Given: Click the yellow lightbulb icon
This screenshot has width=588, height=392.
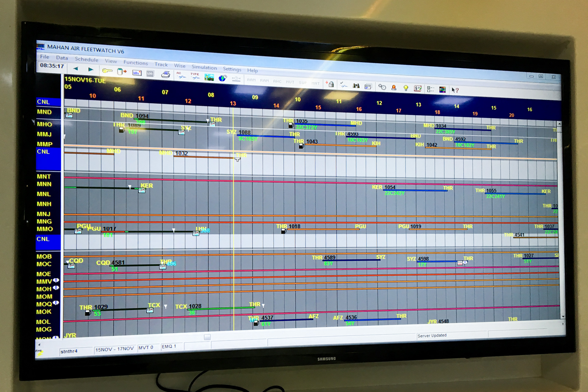Looking at the screenshot, I should point(406,88).
